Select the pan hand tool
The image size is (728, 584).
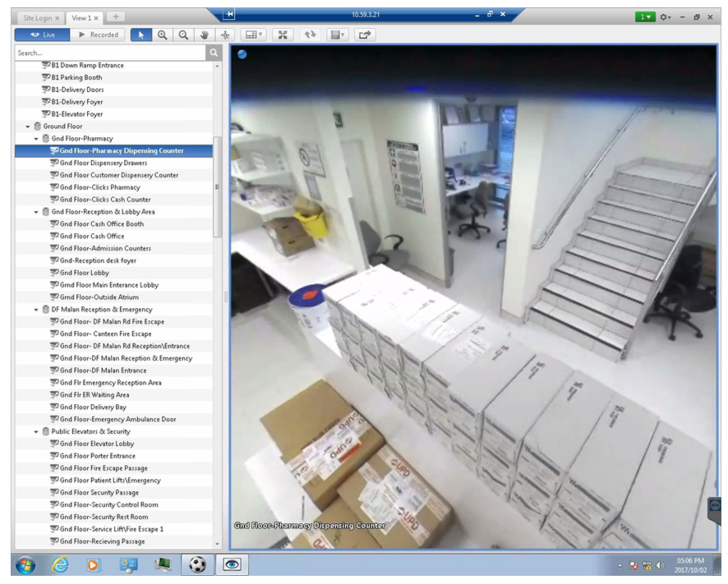205,34
